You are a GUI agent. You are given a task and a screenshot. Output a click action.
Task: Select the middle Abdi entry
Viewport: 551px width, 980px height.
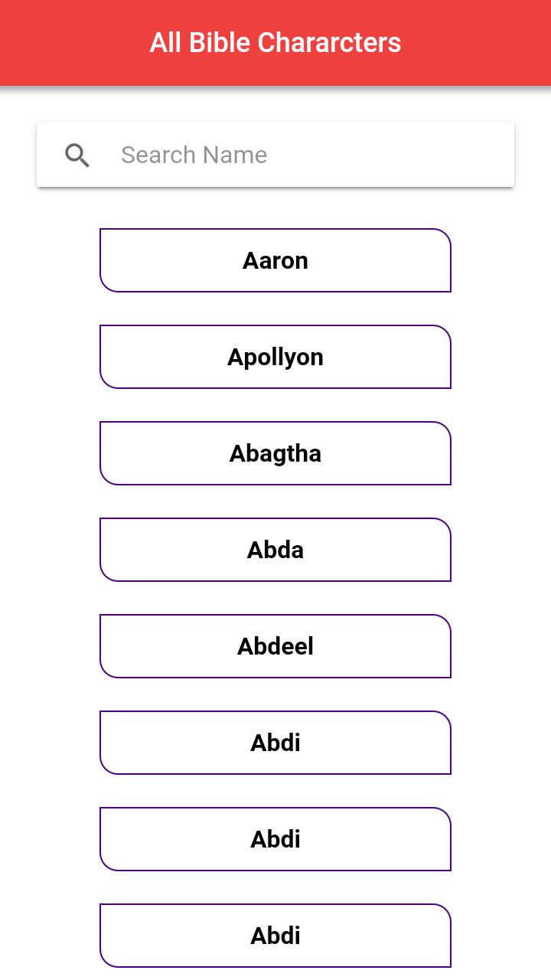click(275, 839)
